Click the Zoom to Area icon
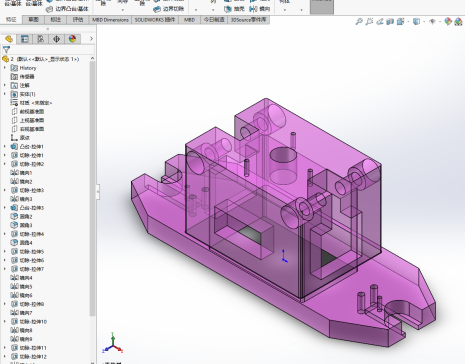The height and width of the screenshot is (364, 465). point(369,22)
